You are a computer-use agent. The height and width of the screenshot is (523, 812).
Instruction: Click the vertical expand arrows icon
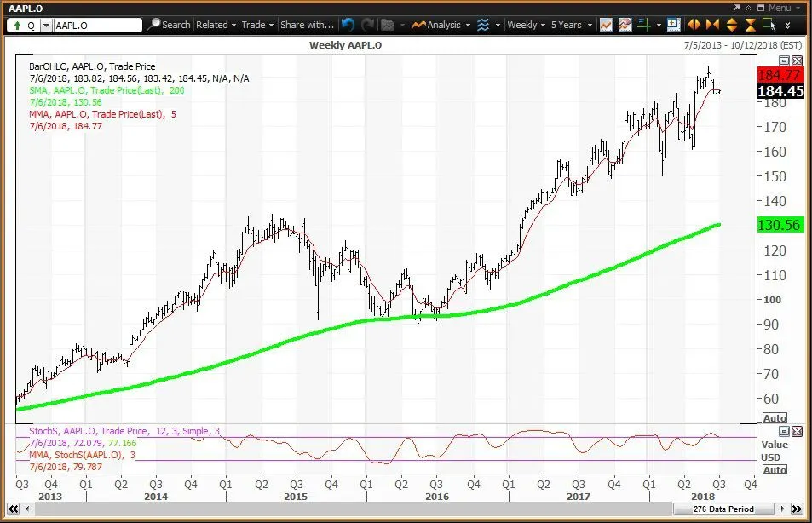tap(730, 25)
